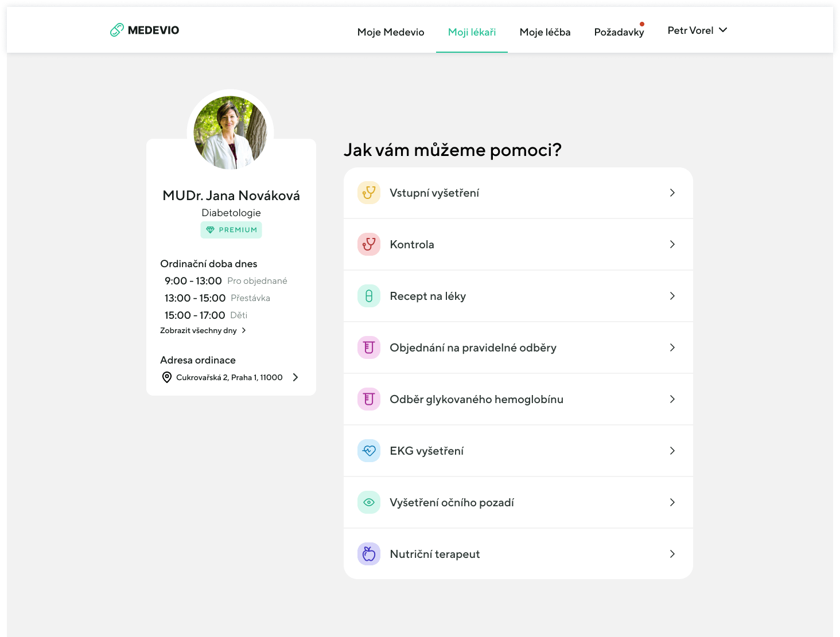Screen dimensions: 840x637
Task: Click the location pin icon by address
Action: (x=167, y=377)
